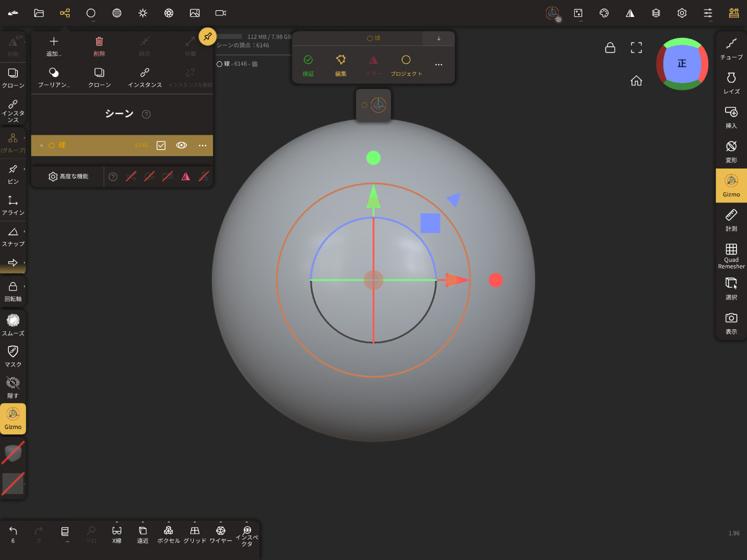Open the scene hierarchy menu in top bar
The height and width of the screenshot is (560, 747).
(65, 13)
